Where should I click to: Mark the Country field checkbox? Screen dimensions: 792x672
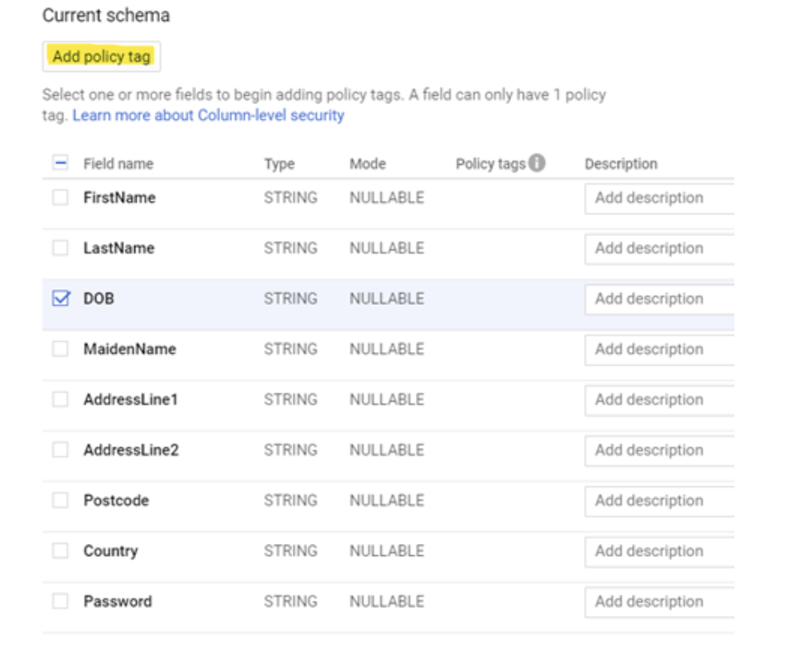pyautogui.click(x=61, y=550)
